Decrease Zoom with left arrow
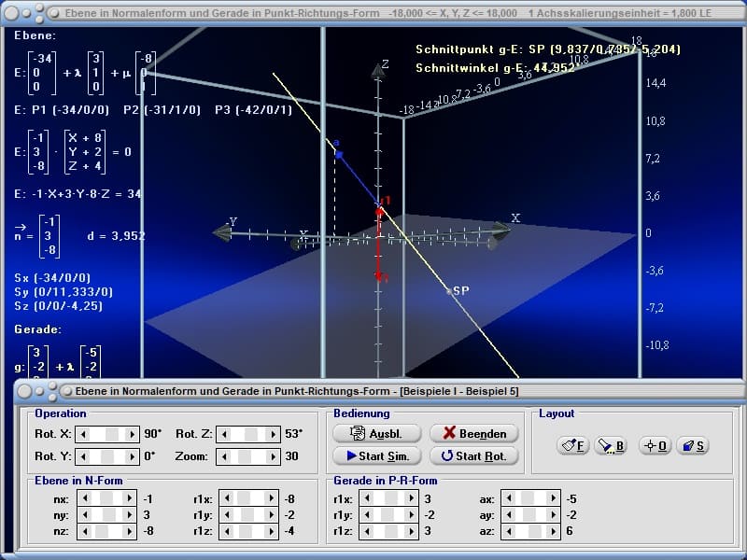747x560 pixels. coord(222,456)
